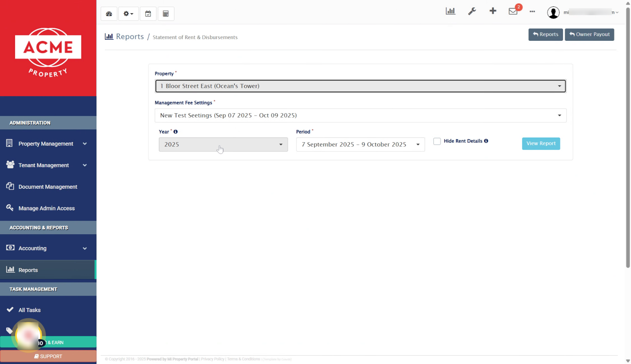Click the Tenant Management chevron arrow
631x364 pixels.
tap(85, 165)
